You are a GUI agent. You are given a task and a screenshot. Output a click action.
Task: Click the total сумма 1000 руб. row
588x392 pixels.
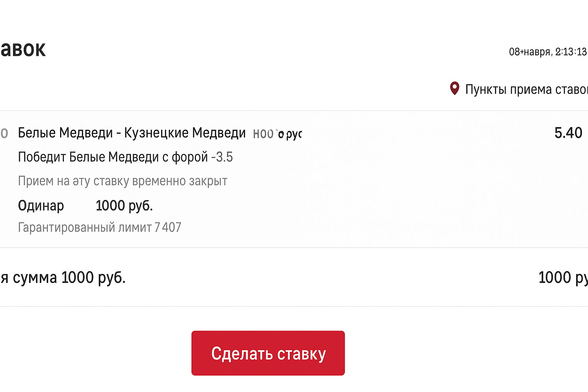[63, 277]
